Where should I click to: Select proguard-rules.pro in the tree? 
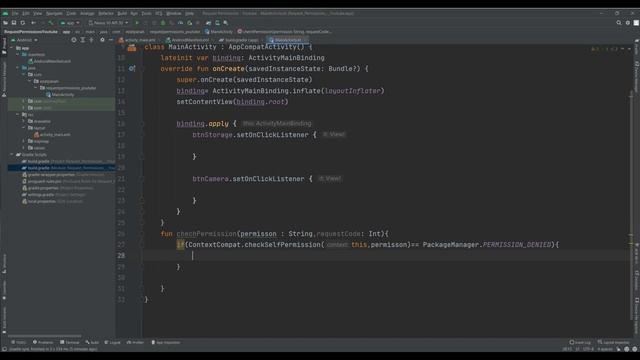click(68, 181)
